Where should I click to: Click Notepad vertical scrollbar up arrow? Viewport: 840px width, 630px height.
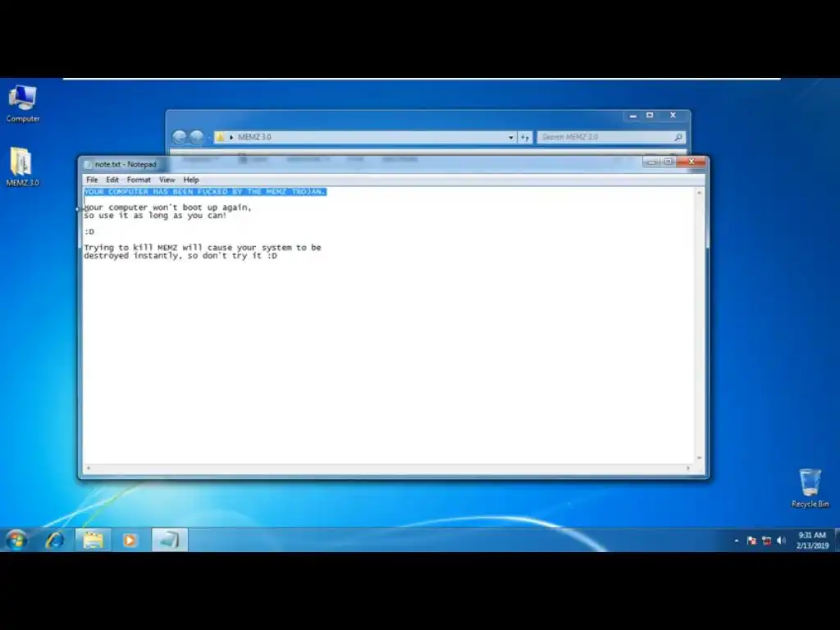coord(699,192)
